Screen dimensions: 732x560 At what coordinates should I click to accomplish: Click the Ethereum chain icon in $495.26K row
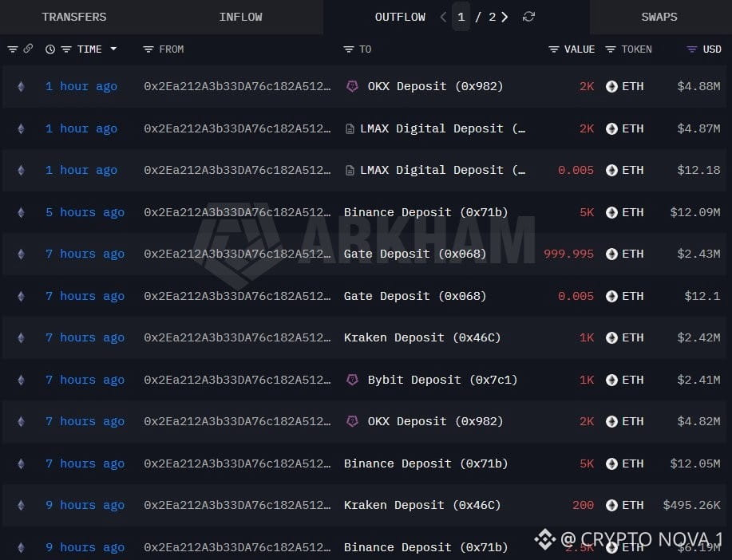(x=21, y=505)
